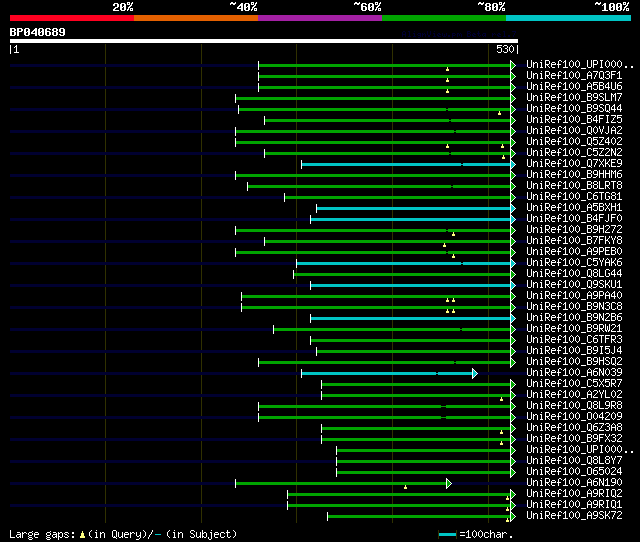The image size is (640, 542).
Task: Open hit UniRef100_B9SQ44
Action: click(x=574, y=109)
